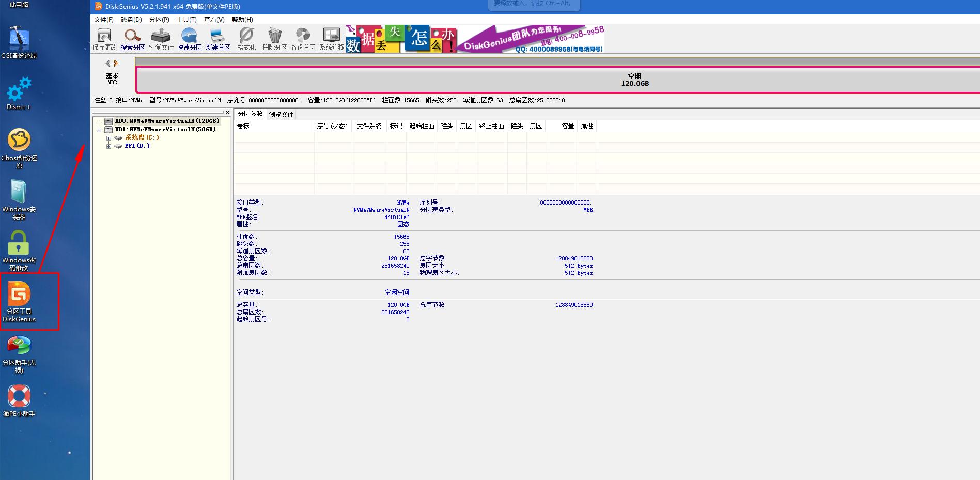
Task: Click the 属性 column header
Action: [587, 126]
